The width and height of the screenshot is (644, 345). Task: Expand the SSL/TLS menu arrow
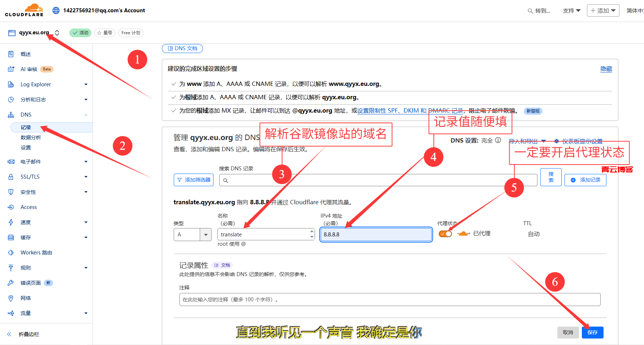[x=86, y=177]
